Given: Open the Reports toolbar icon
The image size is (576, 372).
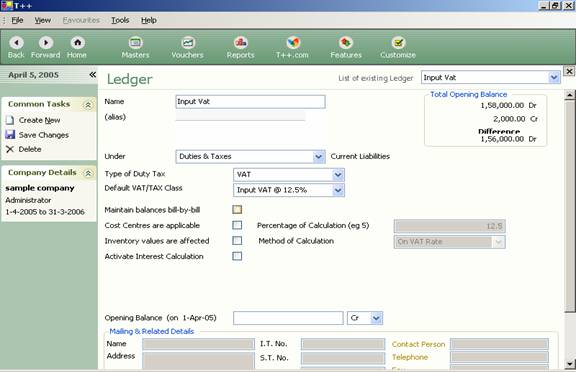Looking at the screenshot, I should coord(241,43).
